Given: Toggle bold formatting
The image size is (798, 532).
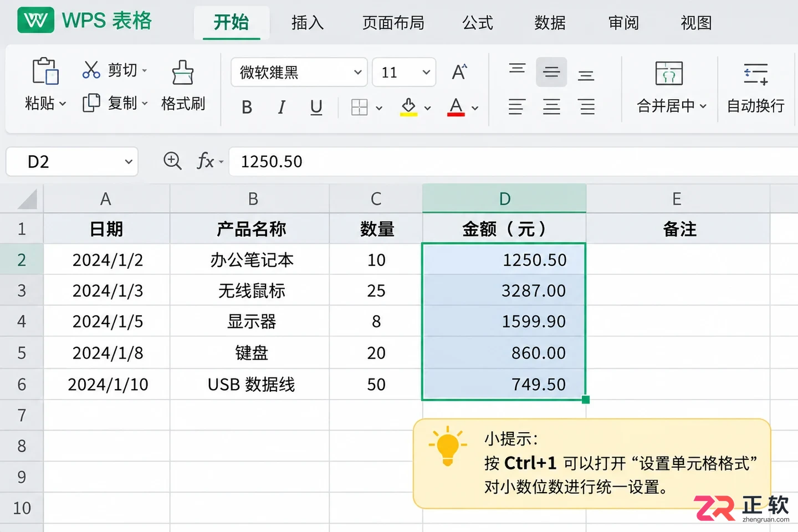Looking at the screenshot, I should click(247, 107).
